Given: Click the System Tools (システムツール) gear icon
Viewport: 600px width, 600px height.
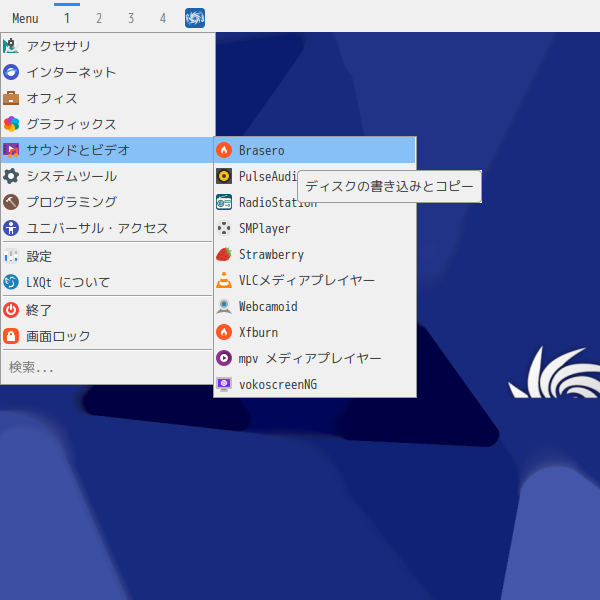Looking at the screenshot, I should 11,176.
